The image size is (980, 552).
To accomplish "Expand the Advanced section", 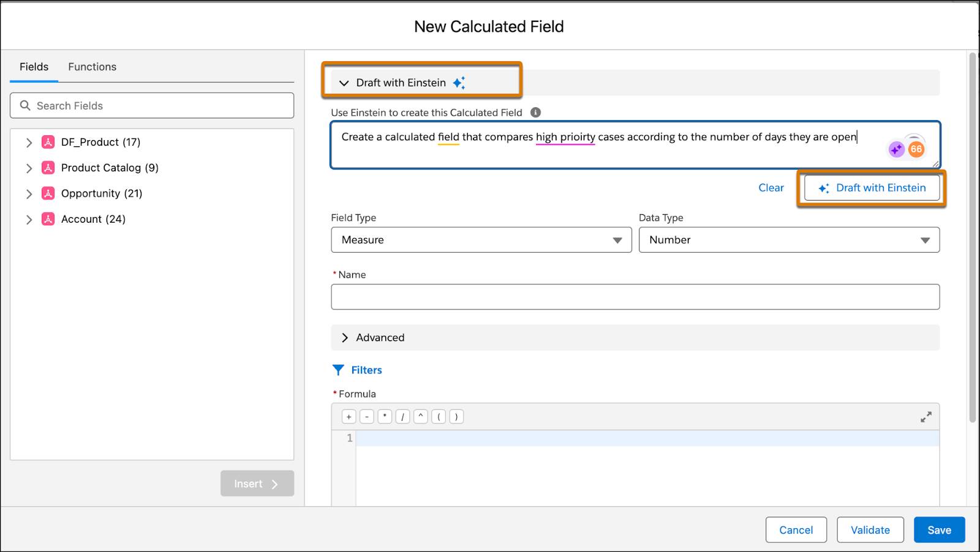I will click(x=345, y=337).
